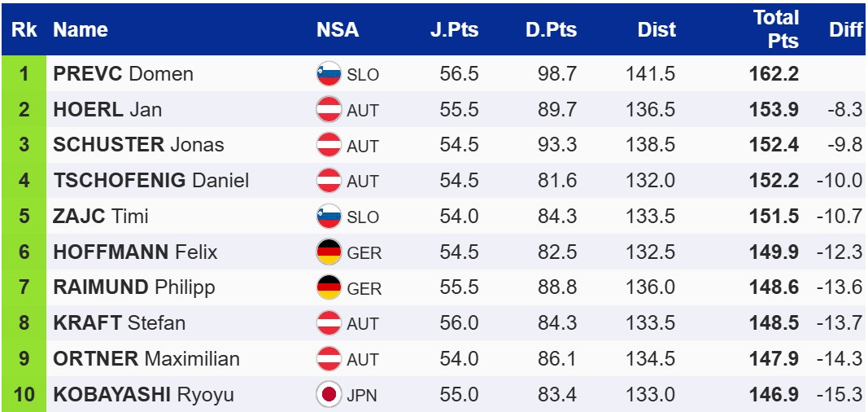Sort by the Total Pts column header
This screenshot has height=412, width=868.
(x=776, y=29)
